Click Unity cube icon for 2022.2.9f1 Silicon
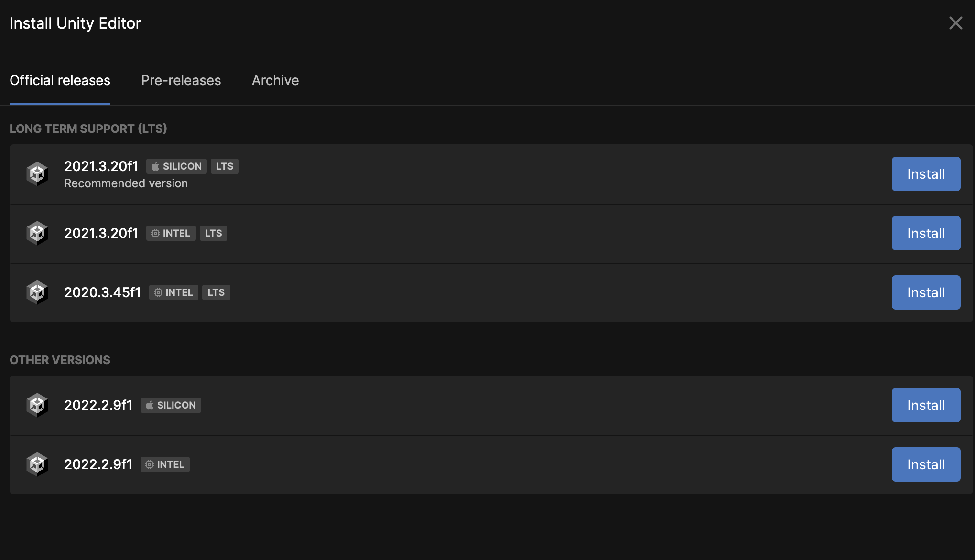The image size is (975, 560). click(37, 405)
